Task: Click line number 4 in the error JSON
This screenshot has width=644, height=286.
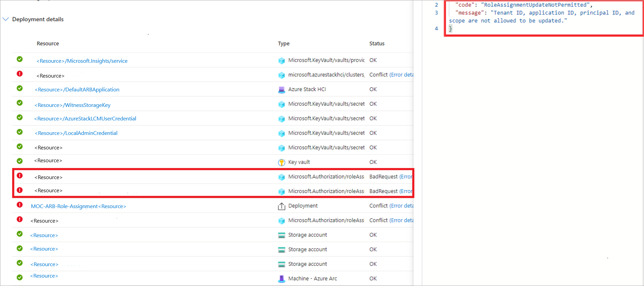Action: click(437, 29)
